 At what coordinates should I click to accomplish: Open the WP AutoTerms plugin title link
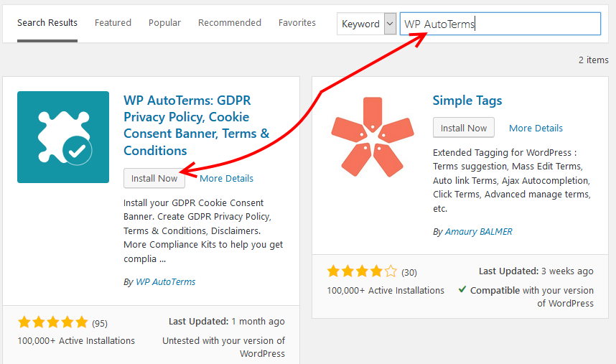197,125
